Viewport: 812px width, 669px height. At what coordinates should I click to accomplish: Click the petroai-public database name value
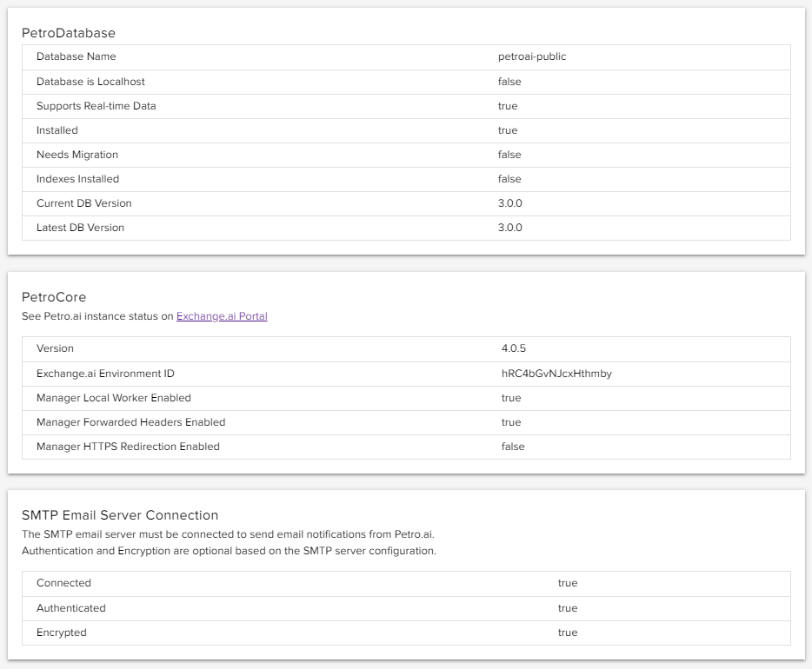tap(532, 56)
